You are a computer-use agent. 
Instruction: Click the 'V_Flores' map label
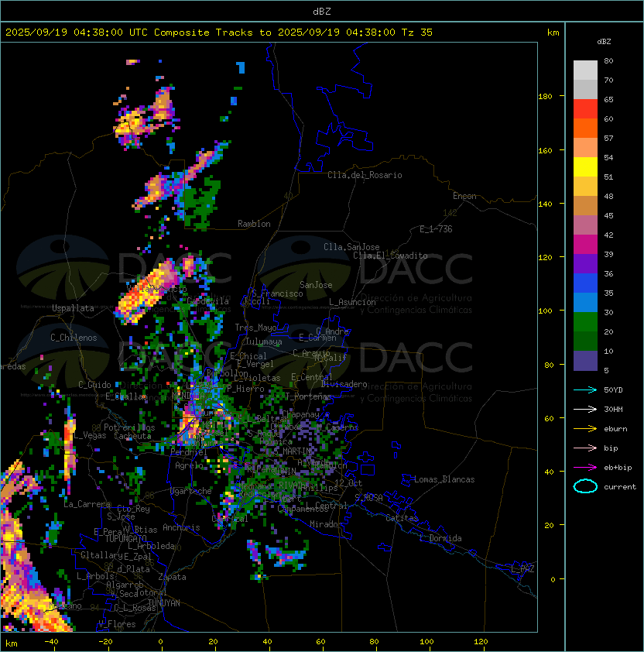click(x=117, y=624)
